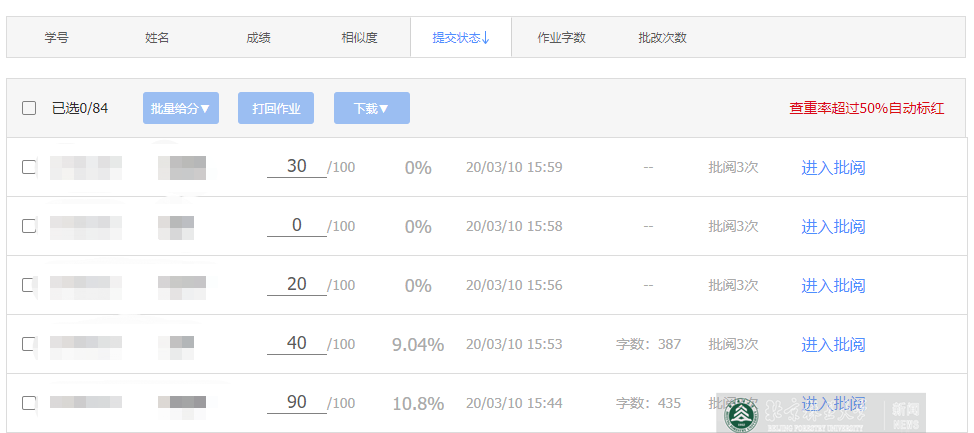Viewport: 974px width, 433px height.
Task: Check the box for the row scored 0
Action: point(29,226)
